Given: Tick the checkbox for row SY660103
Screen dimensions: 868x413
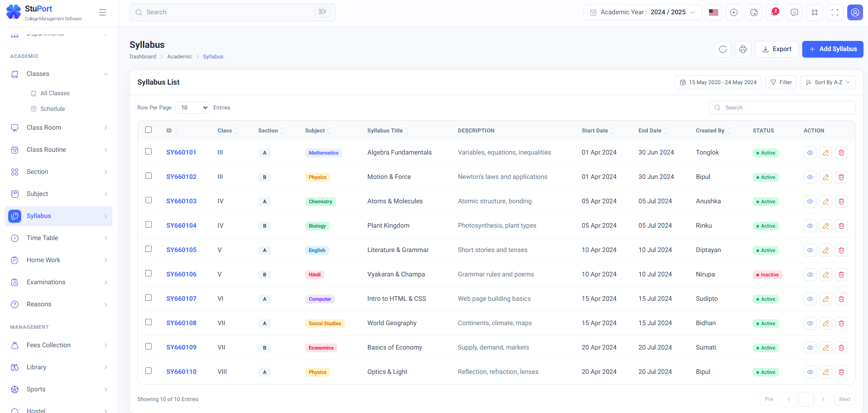Looking at the screenshot, I should (x=148, y=200).
